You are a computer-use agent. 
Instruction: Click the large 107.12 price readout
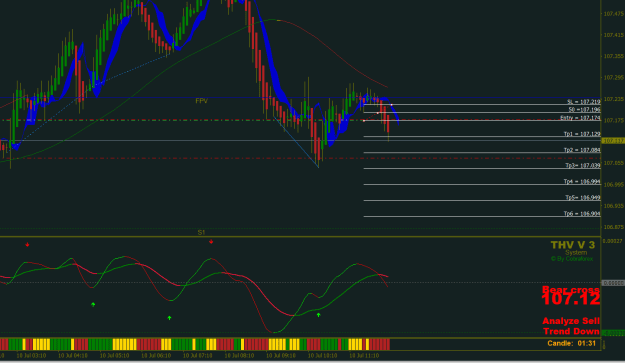(x=571, y=299)
